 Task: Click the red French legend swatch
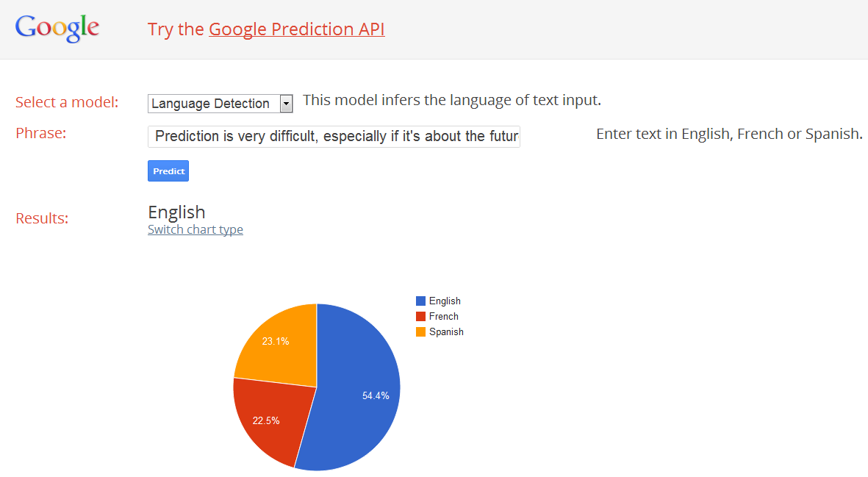coord(420,316)
